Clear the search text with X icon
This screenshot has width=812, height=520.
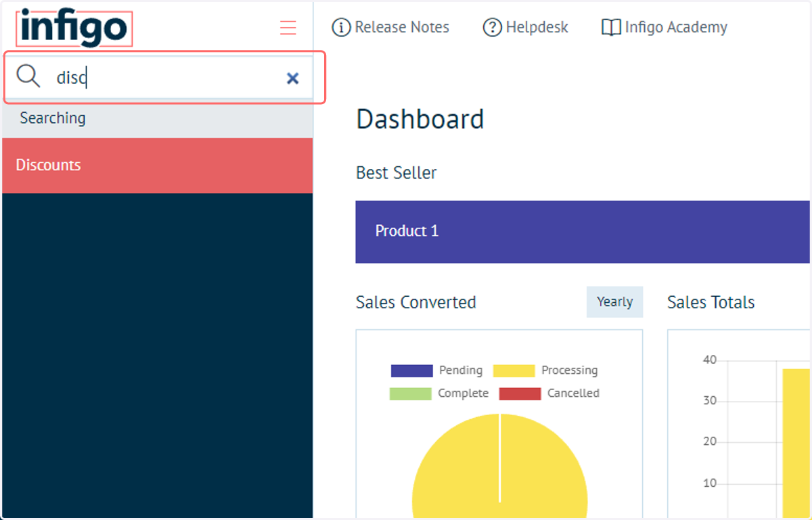[292, 78]
